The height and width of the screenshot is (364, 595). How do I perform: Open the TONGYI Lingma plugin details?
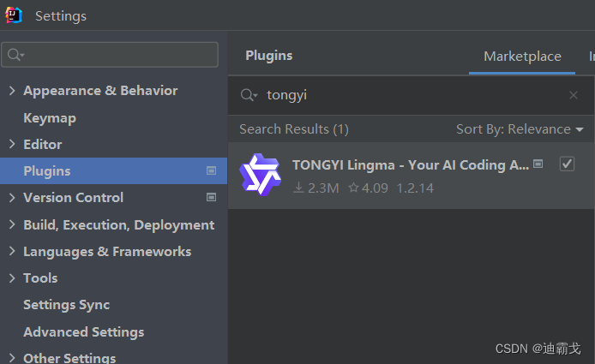[x=412, y=176]
